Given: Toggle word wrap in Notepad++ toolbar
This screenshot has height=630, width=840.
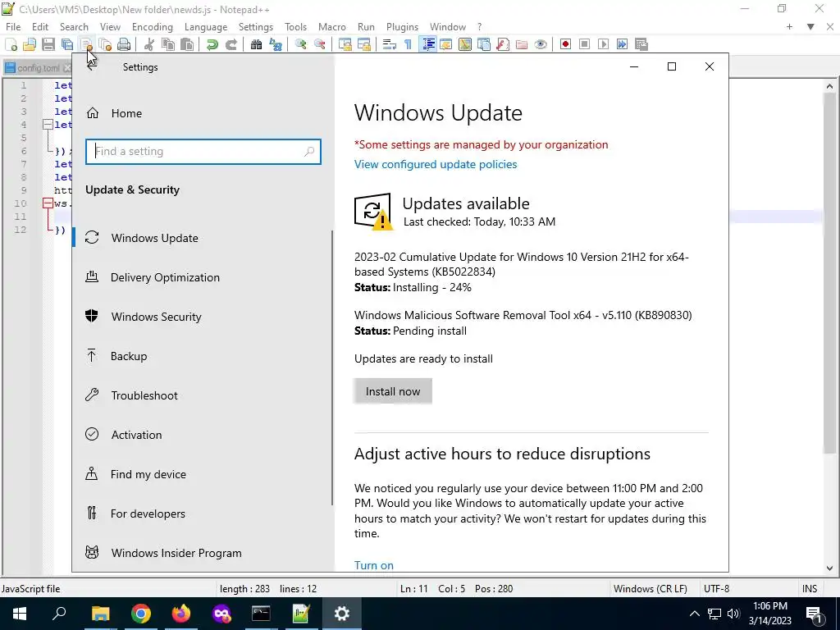Looking at the screenshot, I should [x=390, y=44].
